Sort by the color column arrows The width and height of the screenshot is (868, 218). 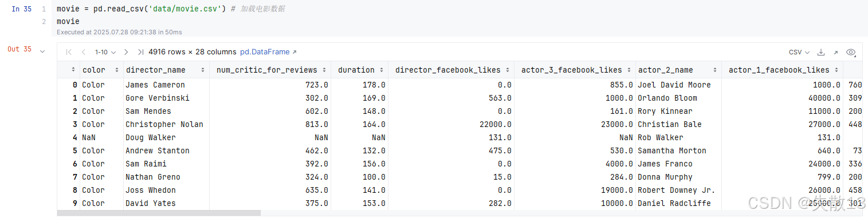117,70
